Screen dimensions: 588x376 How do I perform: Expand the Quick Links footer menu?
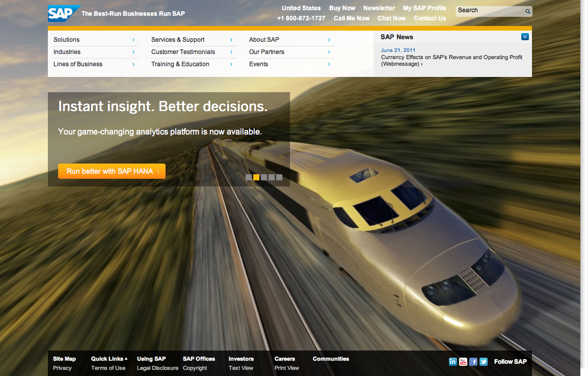tap(109, 359)
